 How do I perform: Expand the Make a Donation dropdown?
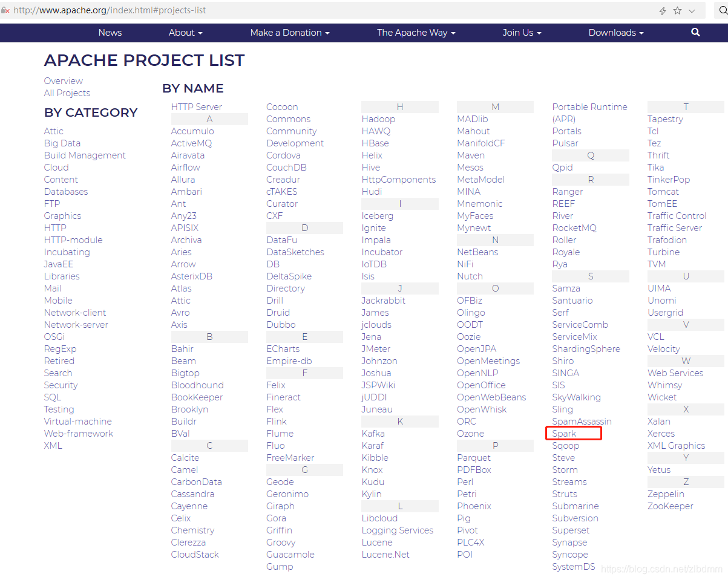290,33
